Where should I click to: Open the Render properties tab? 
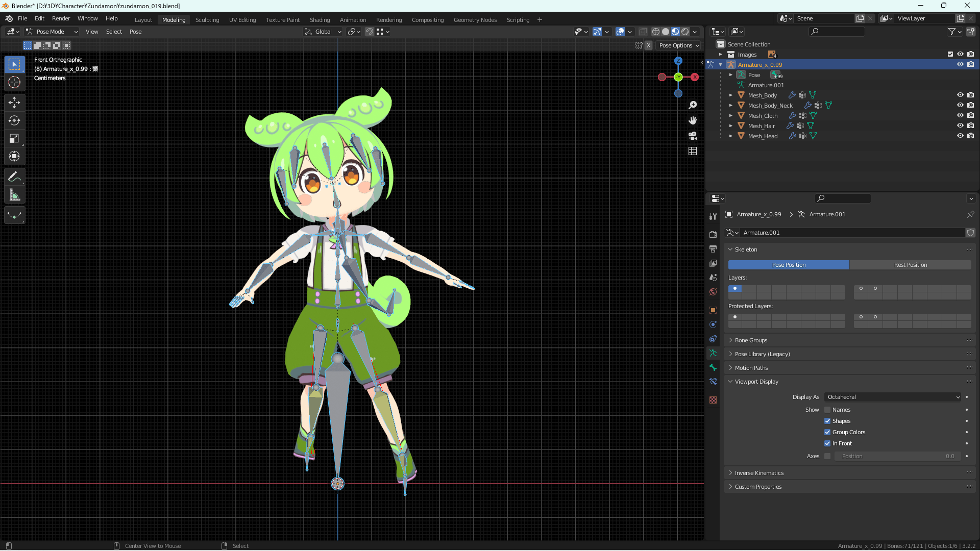click(713, 234)
